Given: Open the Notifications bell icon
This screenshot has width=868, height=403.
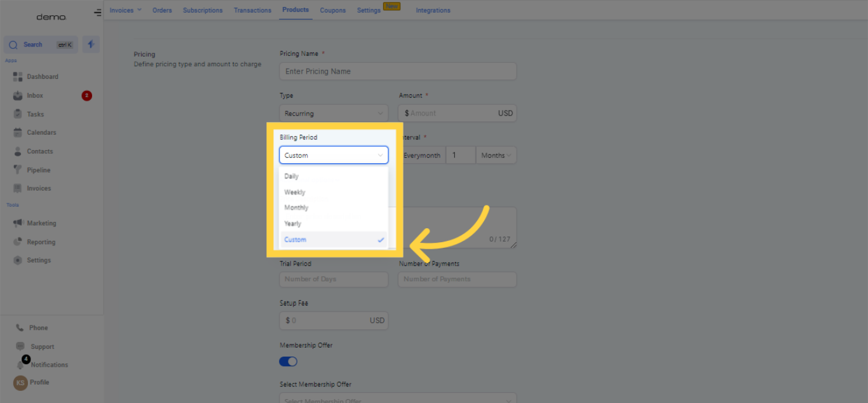Looking at the screenshot, I should pos(20,365).
